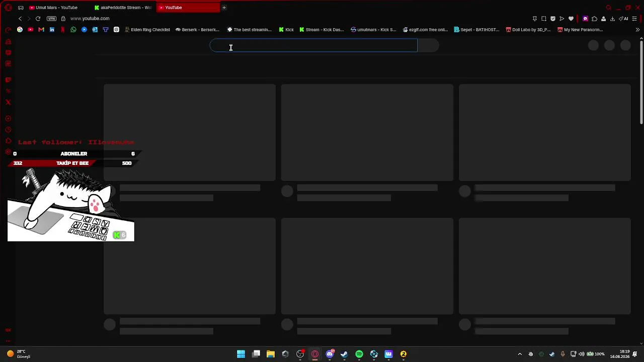
Task: Open File Explorer from taskbar
Action: pos(271,354)
